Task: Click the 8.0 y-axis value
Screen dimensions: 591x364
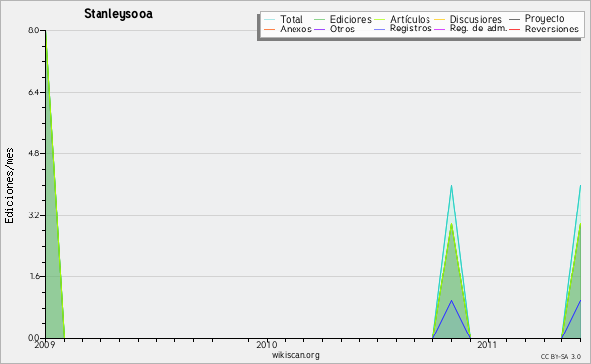Action: pos(33,30)
